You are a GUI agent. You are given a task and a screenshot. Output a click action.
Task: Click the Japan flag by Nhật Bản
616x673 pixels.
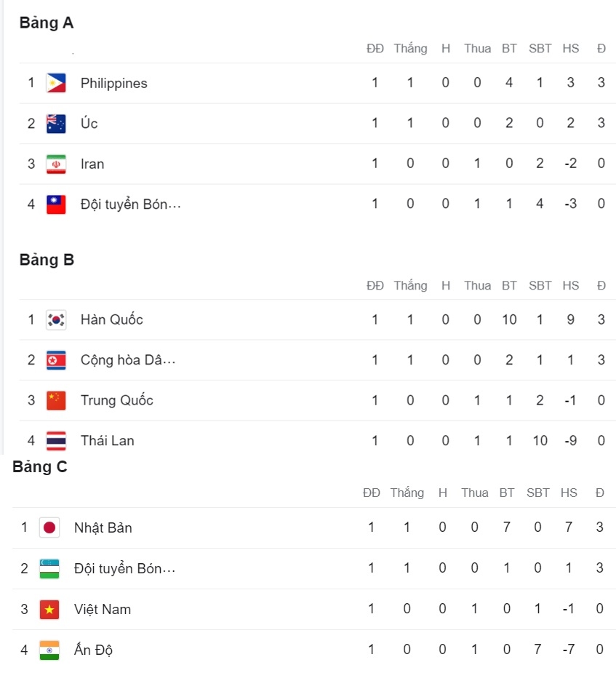click(49, 527)
